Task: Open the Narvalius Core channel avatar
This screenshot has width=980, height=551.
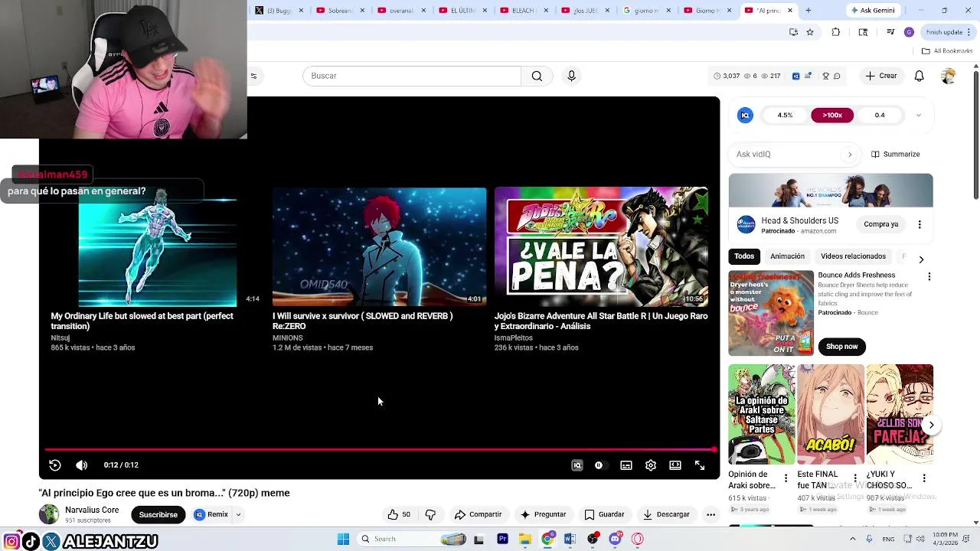Action: point(49,514)
